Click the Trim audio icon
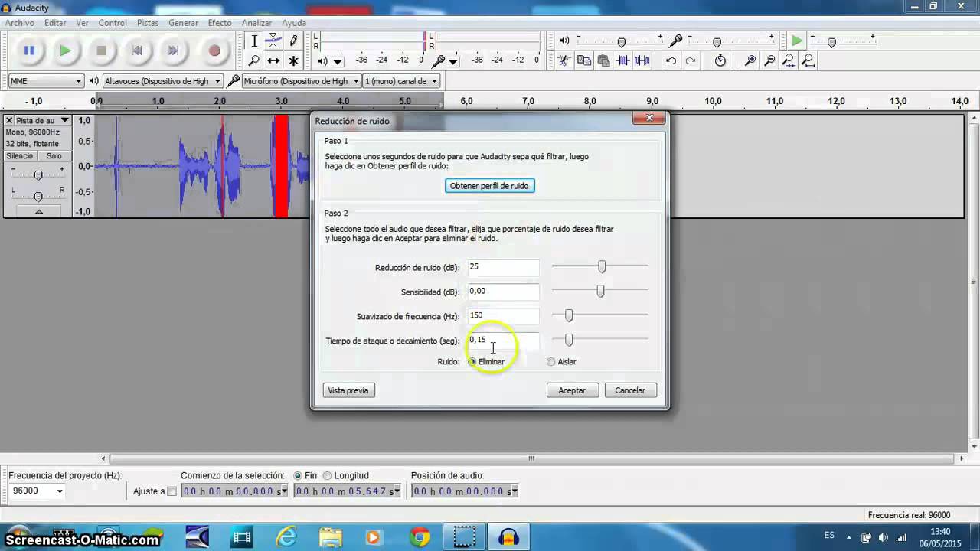 pos(623,61)
